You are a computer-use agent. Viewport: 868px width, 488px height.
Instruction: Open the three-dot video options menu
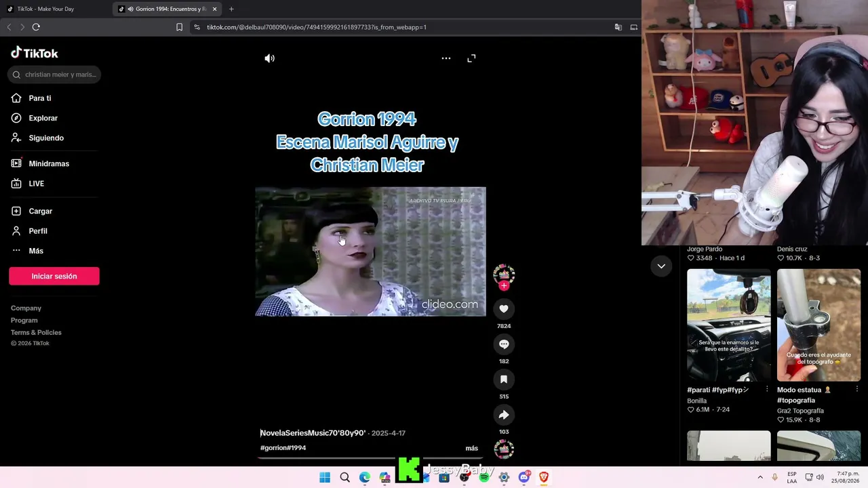point(446,58)
